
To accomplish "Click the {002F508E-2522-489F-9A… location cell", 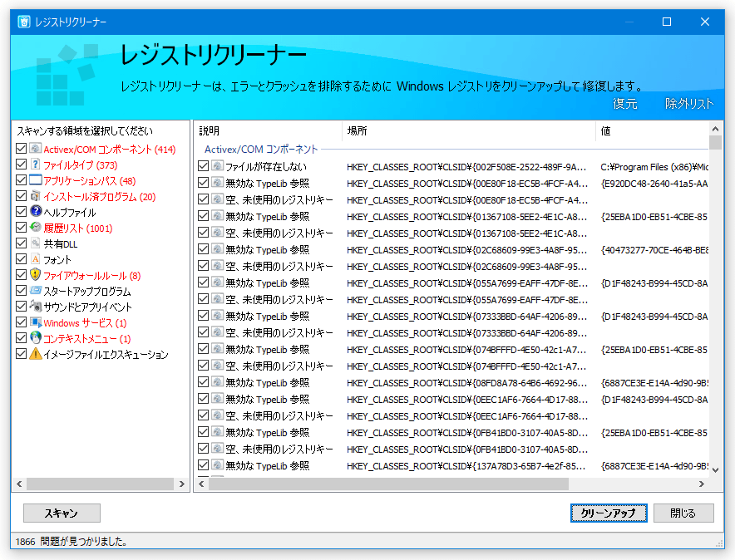I will click(466, 167).
